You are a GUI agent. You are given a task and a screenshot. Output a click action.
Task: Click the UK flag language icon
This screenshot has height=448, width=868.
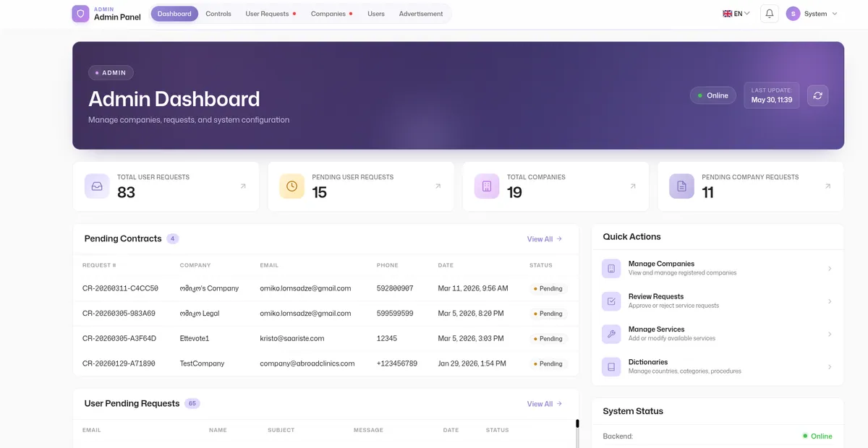pos(728,14)
